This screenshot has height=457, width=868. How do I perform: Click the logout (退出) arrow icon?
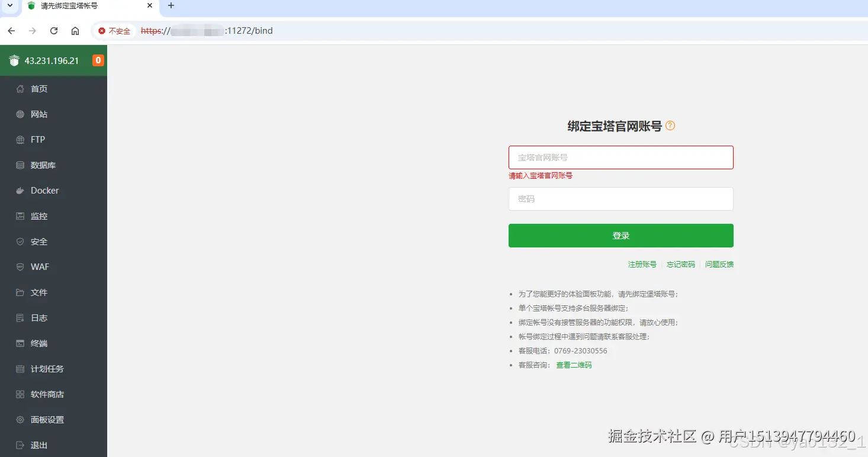(x=20, y=445)
